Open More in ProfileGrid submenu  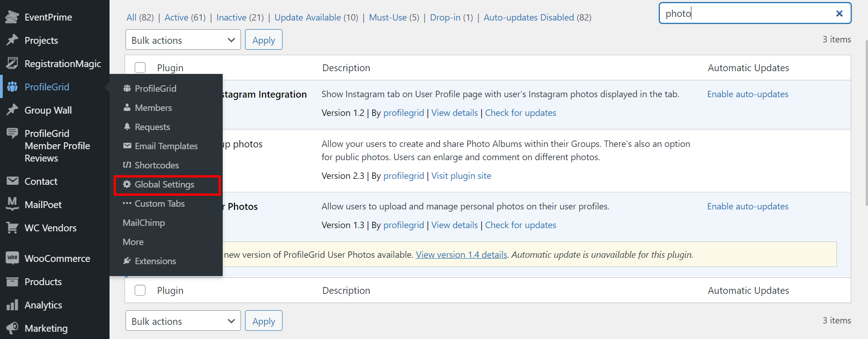click(x=133, y=242)
